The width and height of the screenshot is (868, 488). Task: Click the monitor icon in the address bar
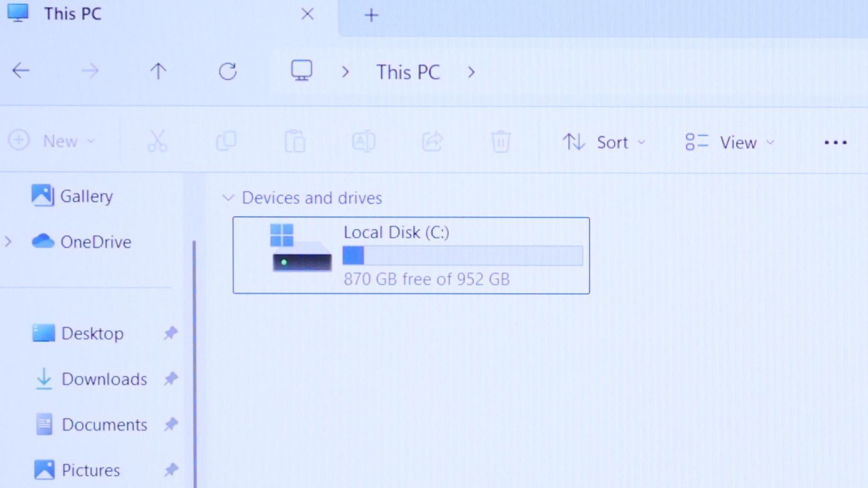[302, 70]
